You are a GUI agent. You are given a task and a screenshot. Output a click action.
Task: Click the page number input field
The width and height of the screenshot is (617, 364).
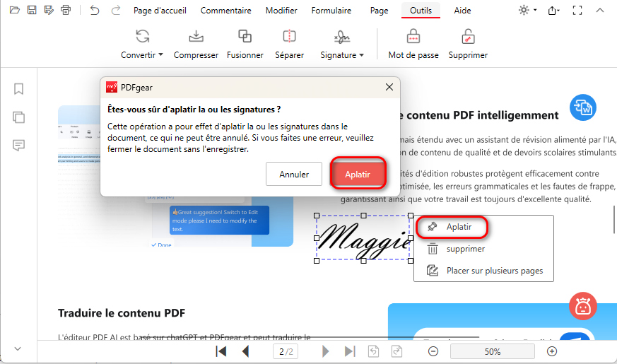click(x=286, y=351)
